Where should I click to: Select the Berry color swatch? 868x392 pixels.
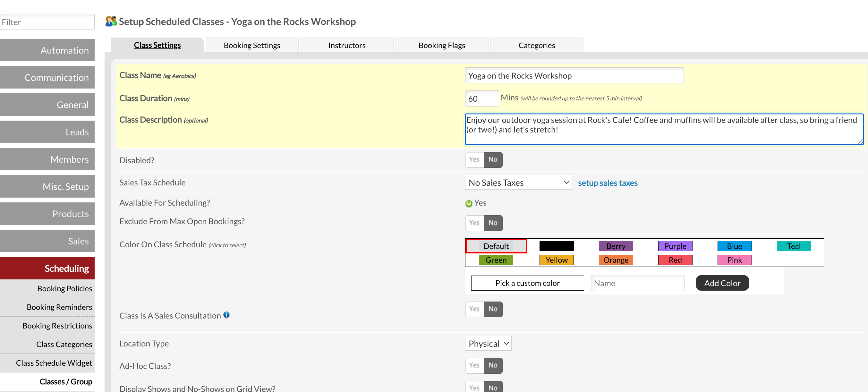616,246
